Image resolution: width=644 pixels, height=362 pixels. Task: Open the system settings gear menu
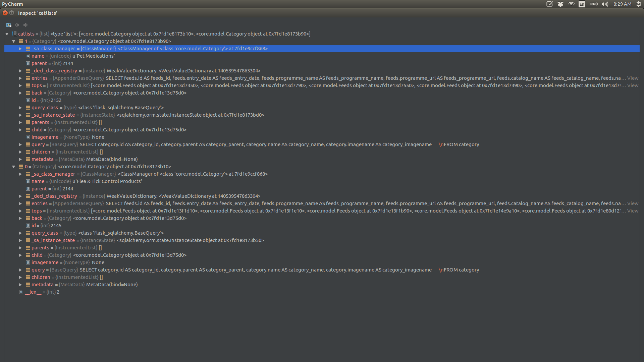(x=639, y=4)
